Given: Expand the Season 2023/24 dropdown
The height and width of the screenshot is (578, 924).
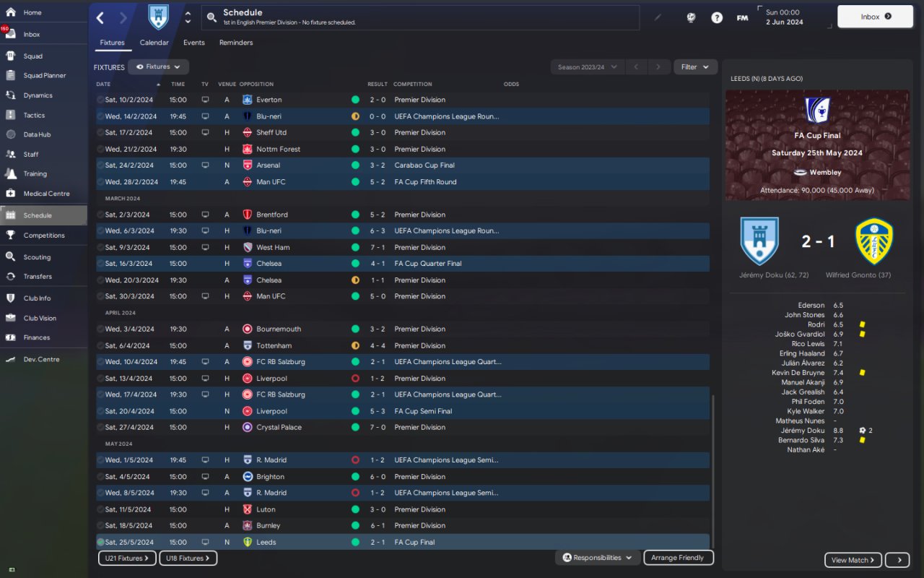Looking at the screenshot, I should (588, 67).
